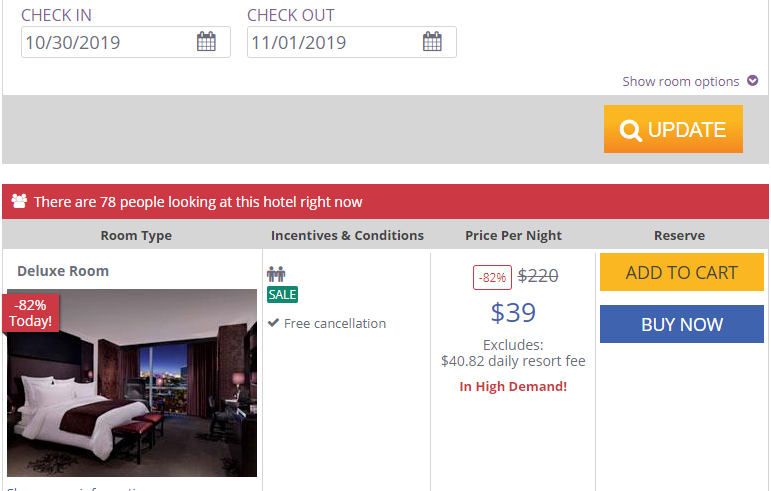This screenshot has height=491, width=771.
Task: Click the two-guests occupancy icon
Action: pyautogui.click(x=276, y=274)
